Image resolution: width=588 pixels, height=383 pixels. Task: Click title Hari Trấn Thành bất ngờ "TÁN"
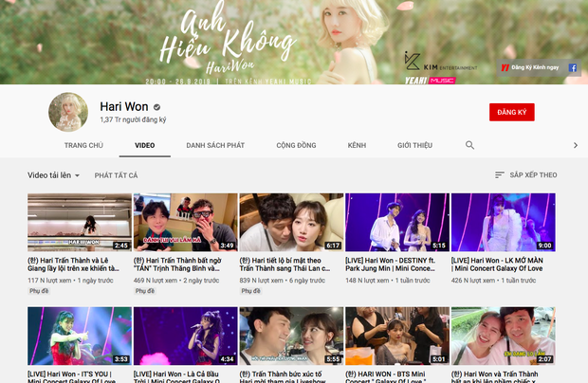click(x=177, y=264)
